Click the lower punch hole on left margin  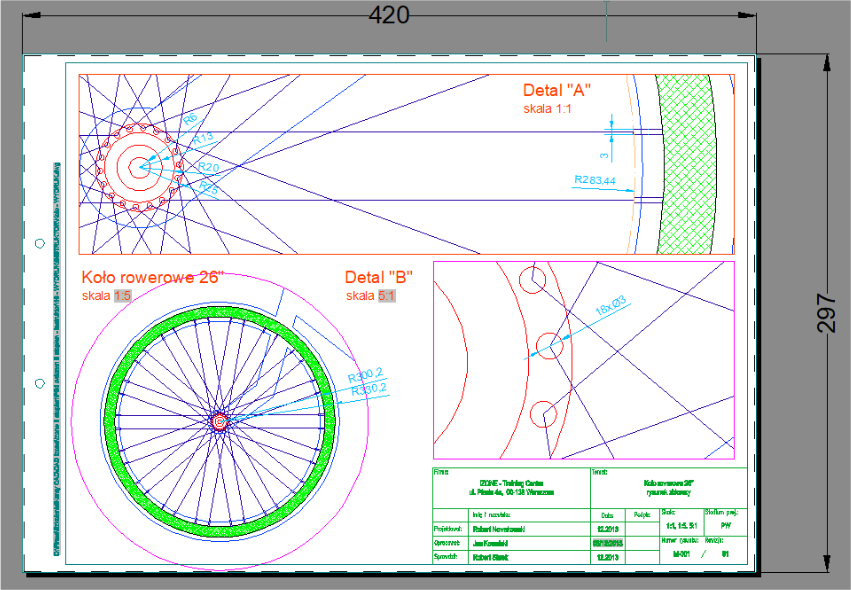39,381
